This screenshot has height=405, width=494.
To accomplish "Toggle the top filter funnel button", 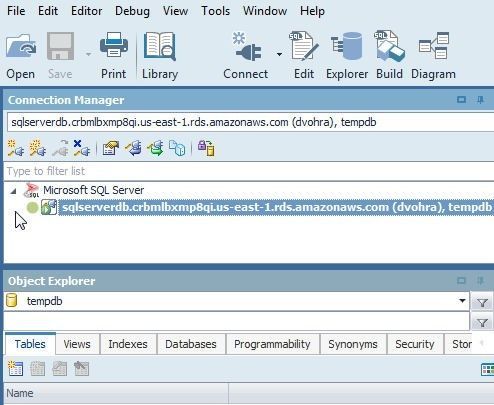I will click(x=482, y=303).
